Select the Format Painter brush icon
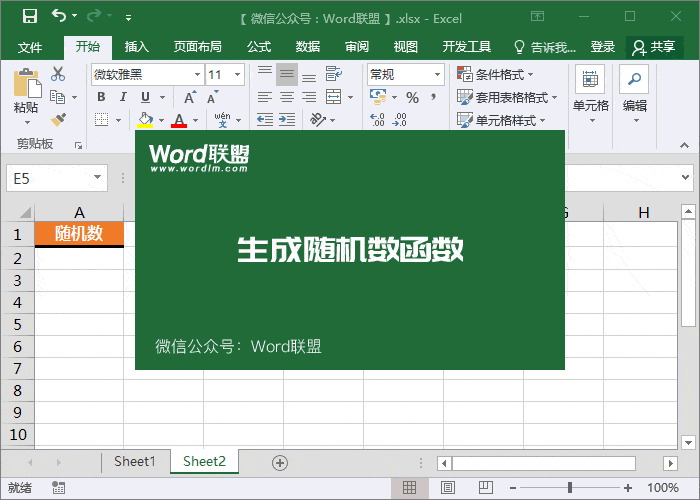Screen dimensions: 700x500 tap(58, 119)
